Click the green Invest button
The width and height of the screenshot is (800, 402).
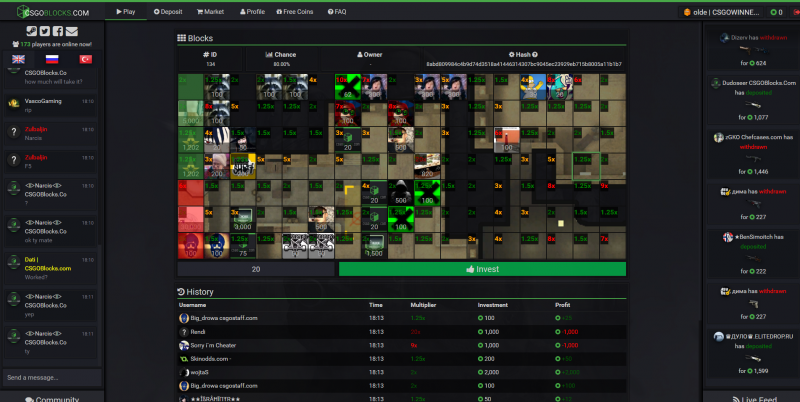coord(482,269)
